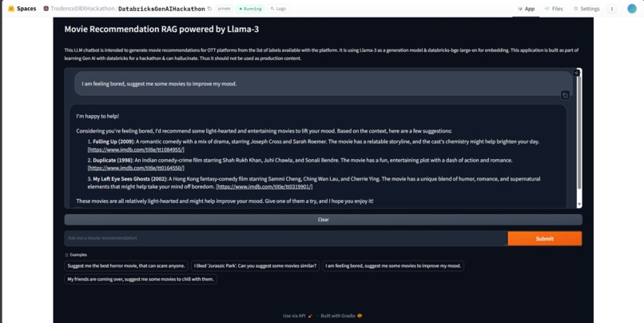Select the 'Jurassic Park' similar movies example
644x323 pixels.
[255, 266]
